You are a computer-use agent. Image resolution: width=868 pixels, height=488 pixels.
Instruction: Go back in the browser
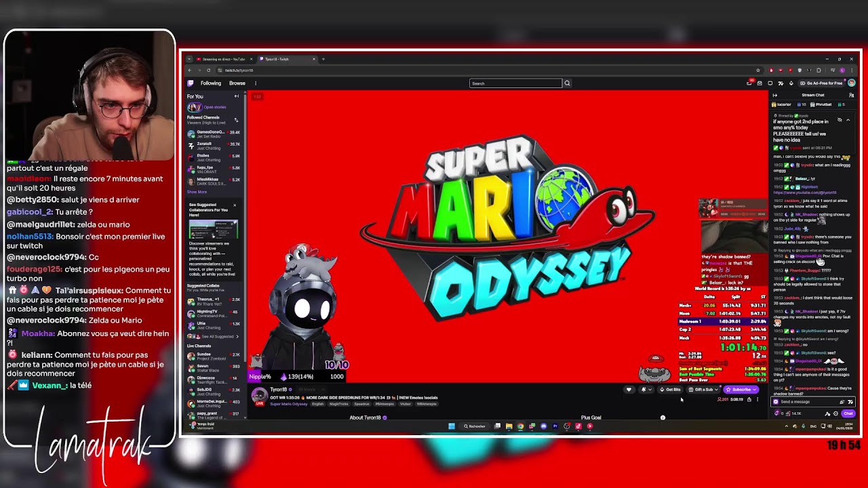[x=190, y=70]
